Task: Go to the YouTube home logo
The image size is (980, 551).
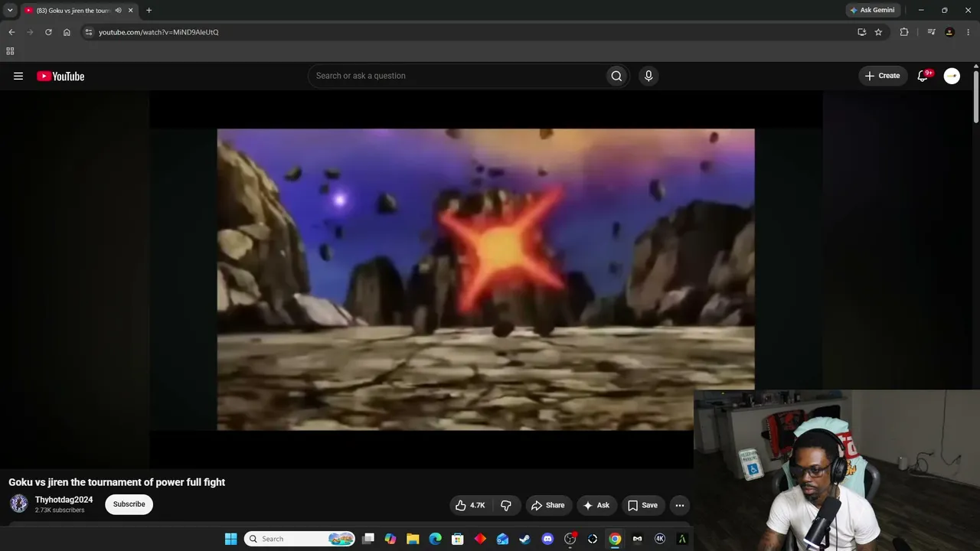Action: tap(60, 76)
